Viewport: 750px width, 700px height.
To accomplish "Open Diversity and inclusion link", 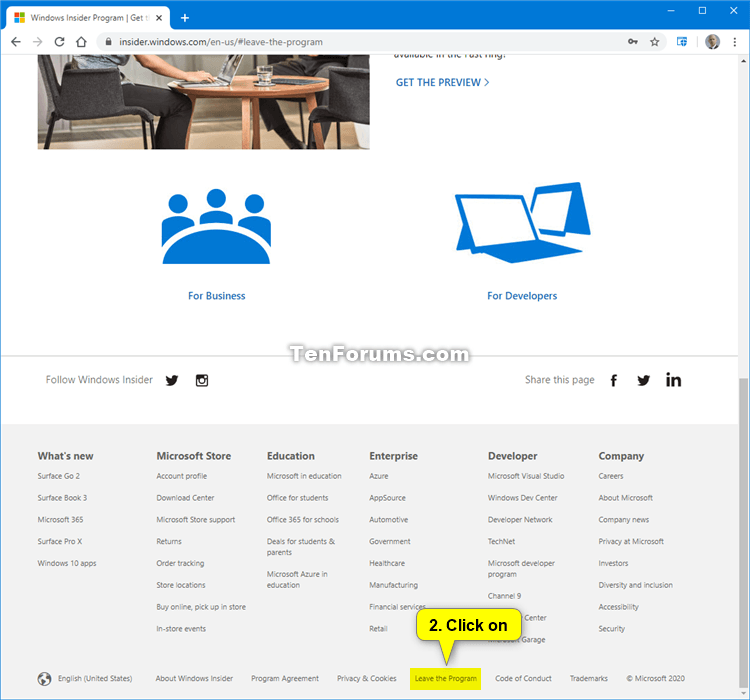I will click(635, 585).
